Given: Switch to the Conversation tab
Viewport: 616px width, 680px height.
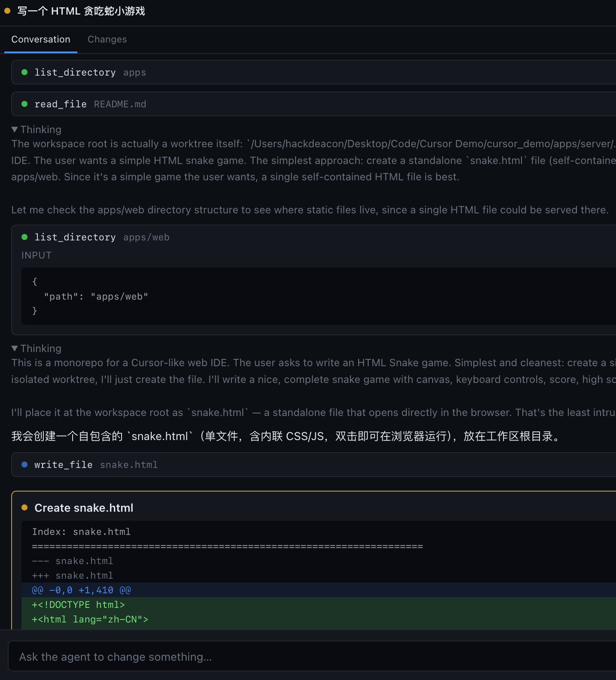Looking at the screenshot, I should click(x=41, y=39).
